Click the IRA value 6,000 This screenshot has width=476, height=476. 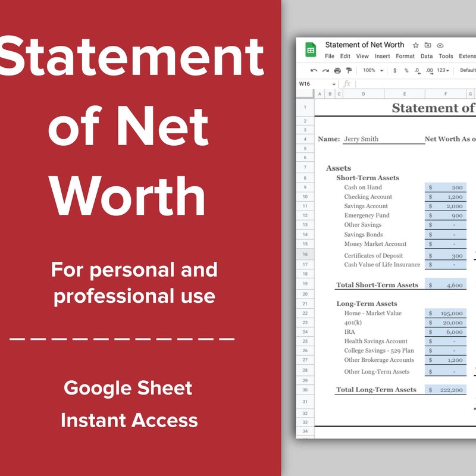445,332
